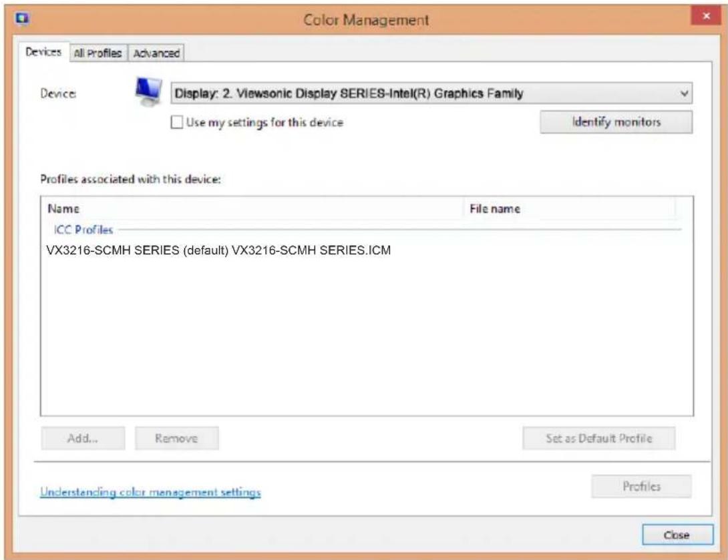Open the All Profiles tab

[x=98, y=53]
